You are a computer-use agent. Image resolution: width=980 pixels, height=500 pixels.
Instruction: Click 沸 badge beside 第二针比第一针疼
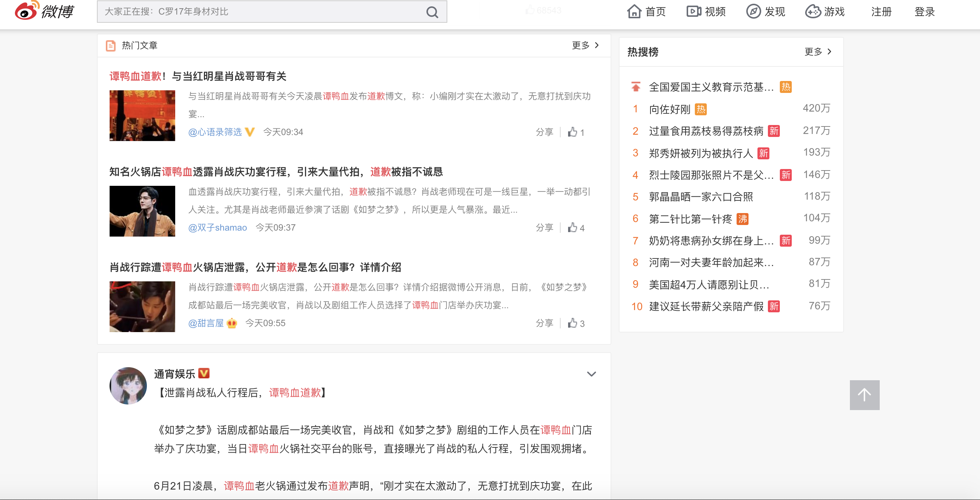coord(742,219)
